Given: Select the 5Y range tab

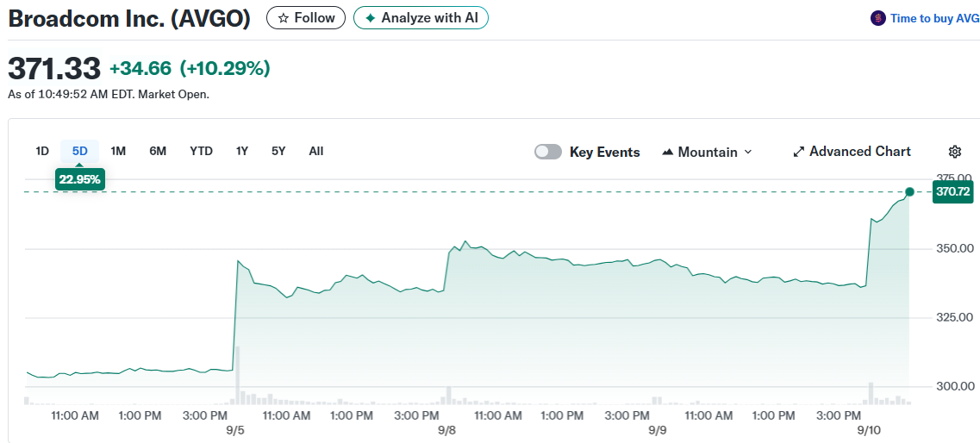Looking at the screenshot, I should (x=278, y=151).
